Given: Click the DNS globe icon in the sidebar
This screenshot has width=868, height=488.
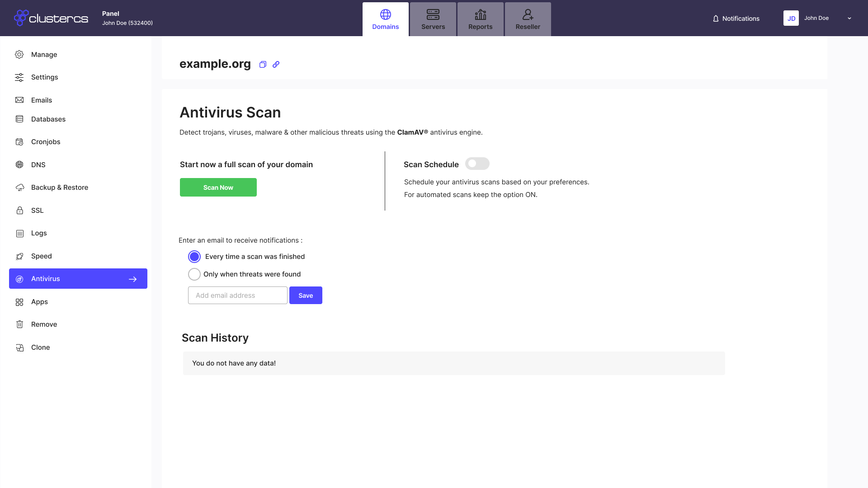Looking at the screenshot, I should (x=19, y=165).
